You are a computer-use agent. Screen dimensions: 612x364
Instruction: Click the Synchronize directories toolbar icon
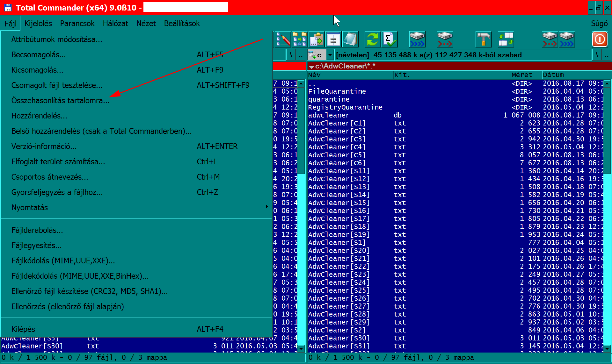coord(300,39)
